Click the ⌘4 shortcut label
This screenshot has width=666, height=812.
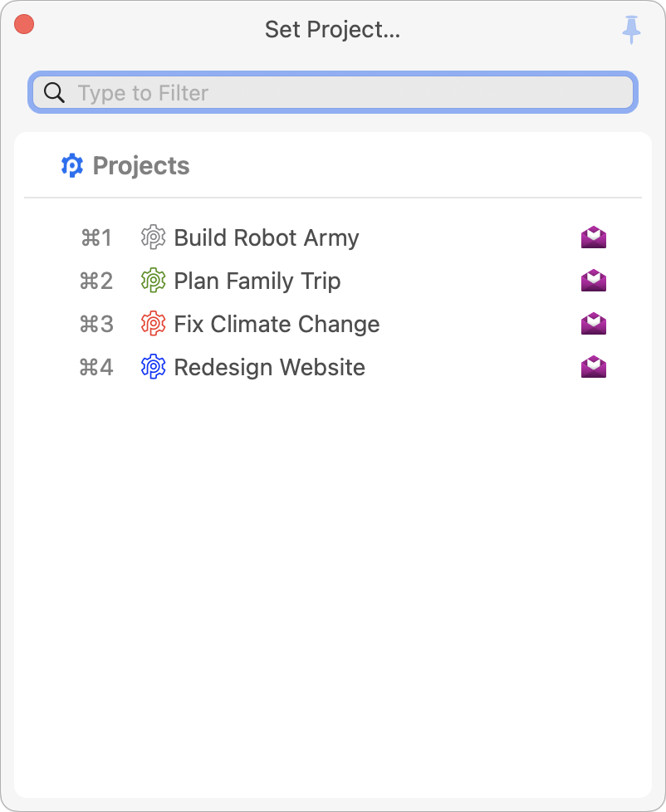coord(96,368)
